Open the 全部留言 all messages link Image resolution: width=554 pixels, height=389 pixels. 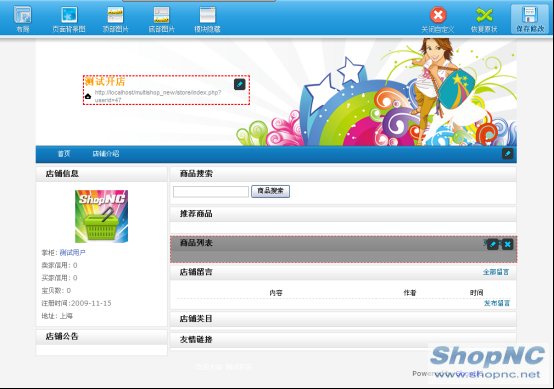click(496, 272)
